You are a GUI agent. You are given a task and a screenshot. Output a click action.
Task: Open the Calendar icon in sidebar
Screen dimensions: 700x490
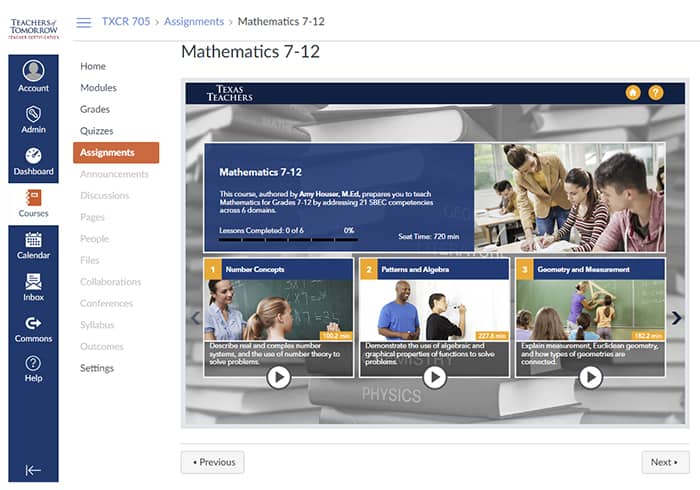(x=33, y=240)
